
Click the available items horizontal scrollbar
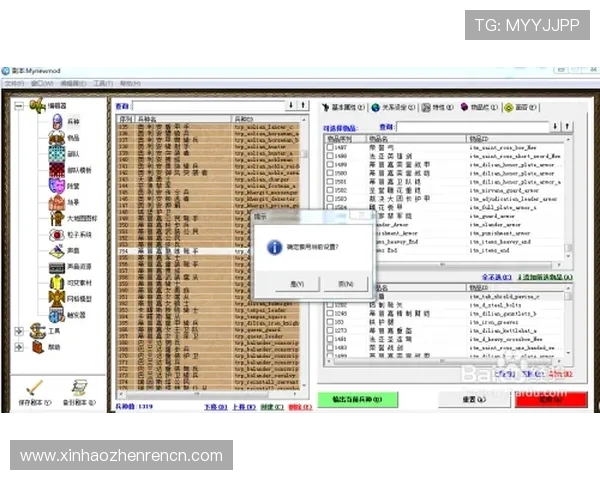click(x=443, y=264)
